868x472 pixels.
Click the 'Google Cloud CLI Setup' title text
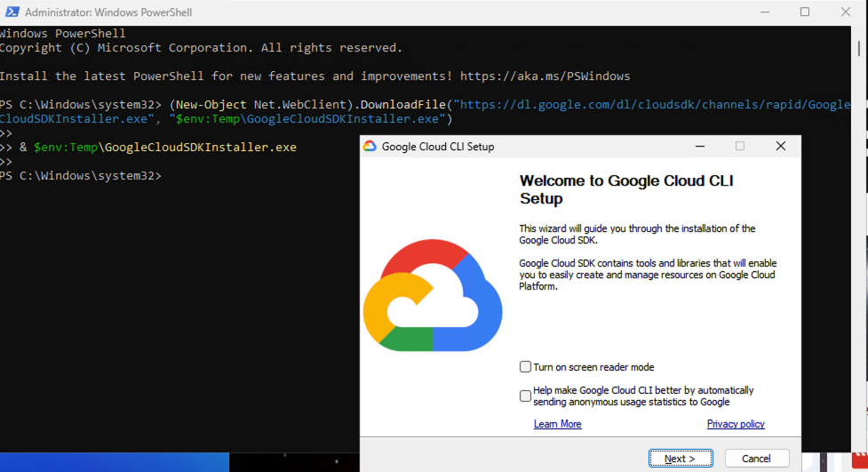point(438,147)
